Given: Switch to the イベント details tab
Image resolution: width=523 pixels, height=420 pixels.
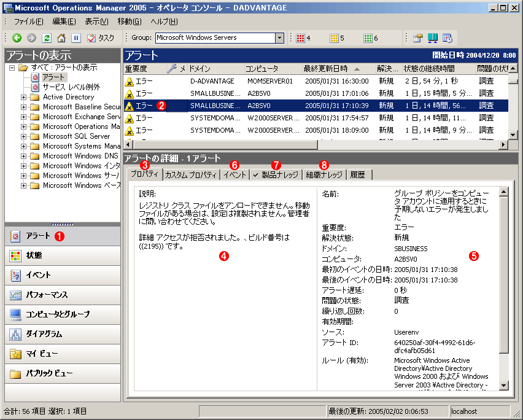Looking at the screenshot, I should (235, 175).
